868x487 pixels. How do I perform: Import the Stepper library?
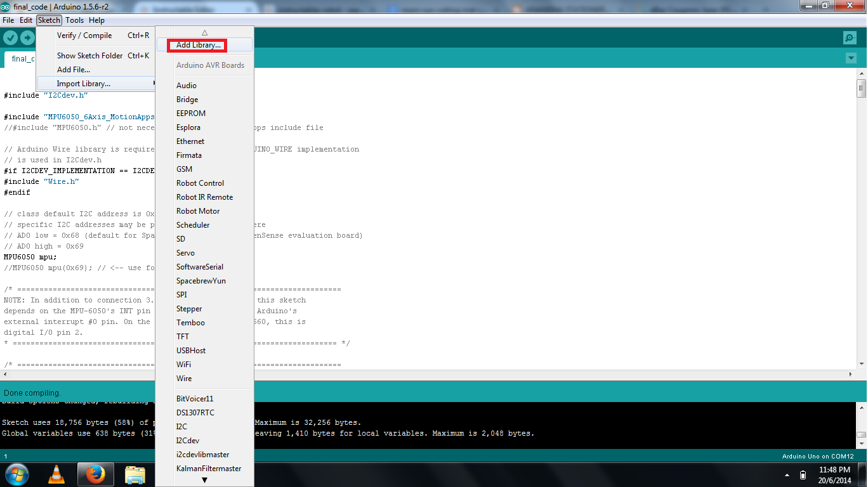(x=204, y=309)
